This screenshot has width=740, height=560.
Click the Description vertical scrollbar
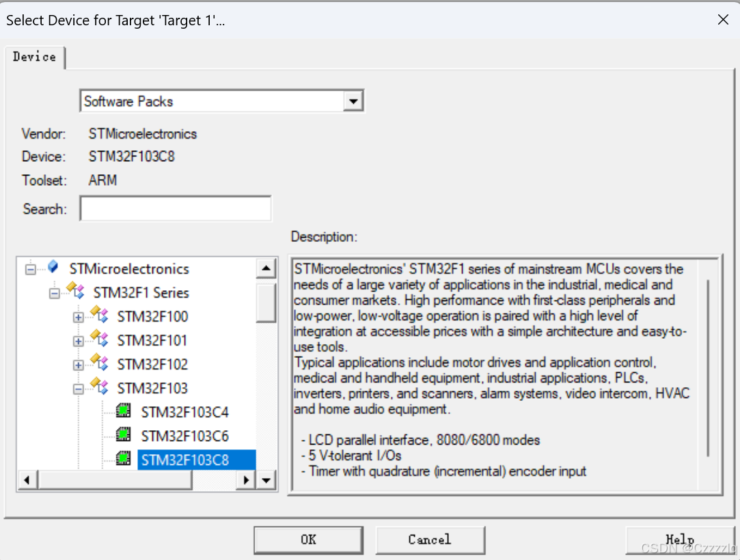tap(708, 368)
